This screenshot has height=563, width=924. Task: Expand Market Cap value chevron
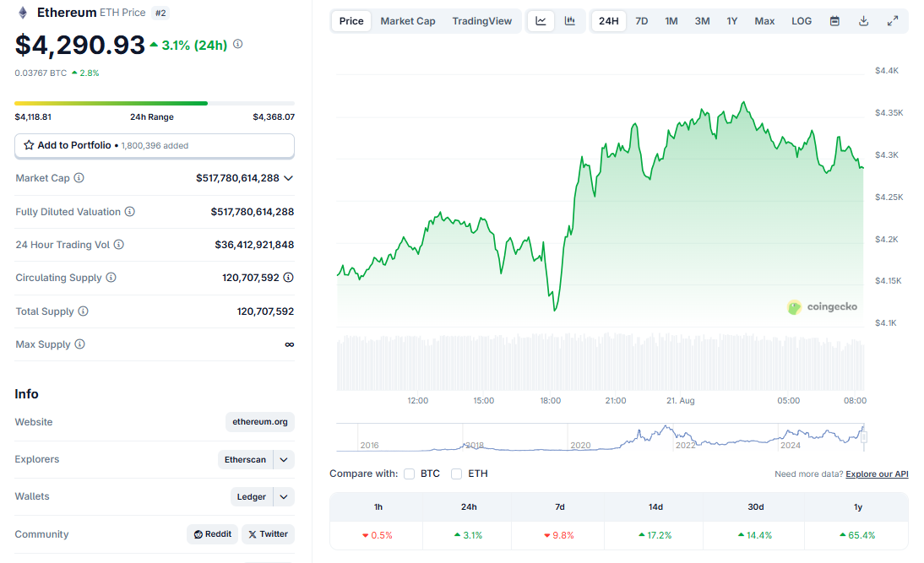tap(288, 178)
